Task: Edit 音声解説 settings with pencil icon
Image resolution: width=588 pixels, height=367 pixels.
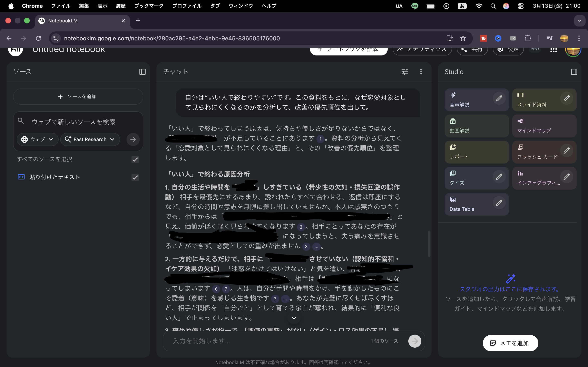Action: (499, 98)
